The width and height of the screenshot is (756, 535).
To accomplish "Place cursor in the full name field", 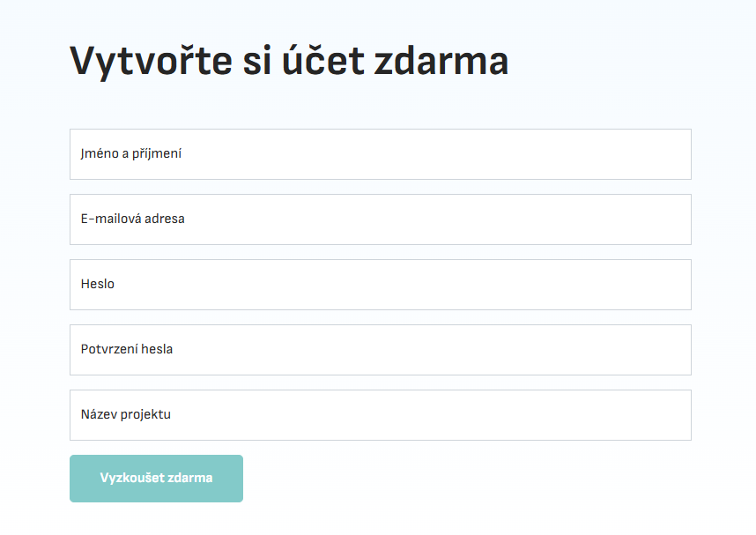I will click(x=380, y=154).
